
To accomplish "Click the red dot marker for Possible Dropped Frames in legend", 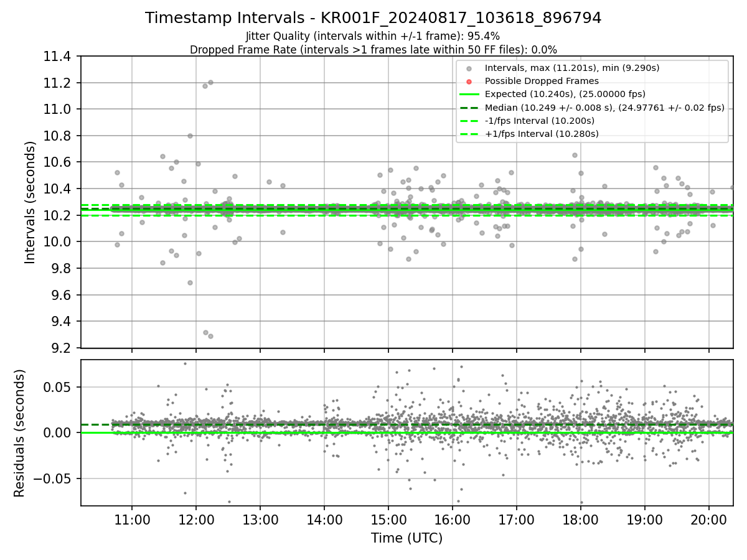I will tap(469, 82).
